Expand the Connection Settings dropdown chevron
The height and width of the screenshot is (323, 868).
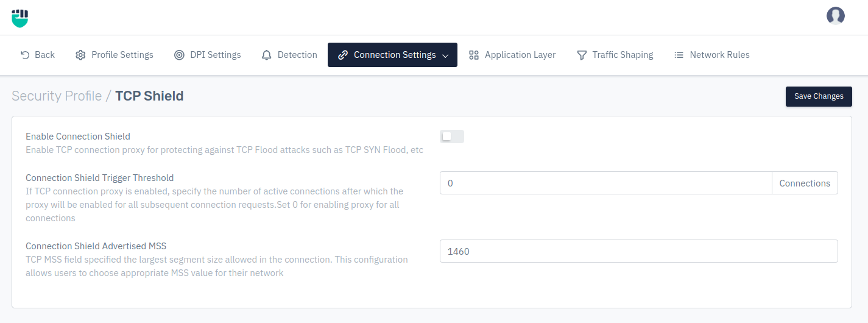(x=445, y=55)
